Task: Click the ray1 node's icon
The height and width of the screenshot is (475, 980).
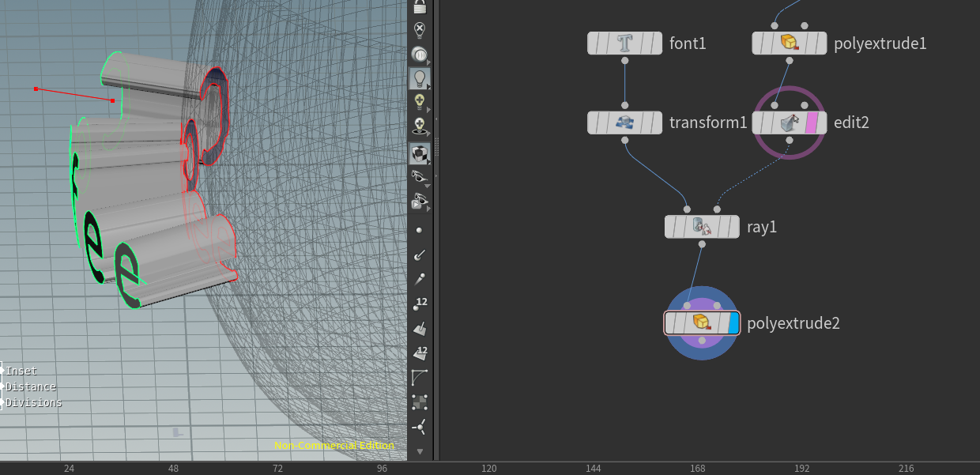Action: (702, 227)
